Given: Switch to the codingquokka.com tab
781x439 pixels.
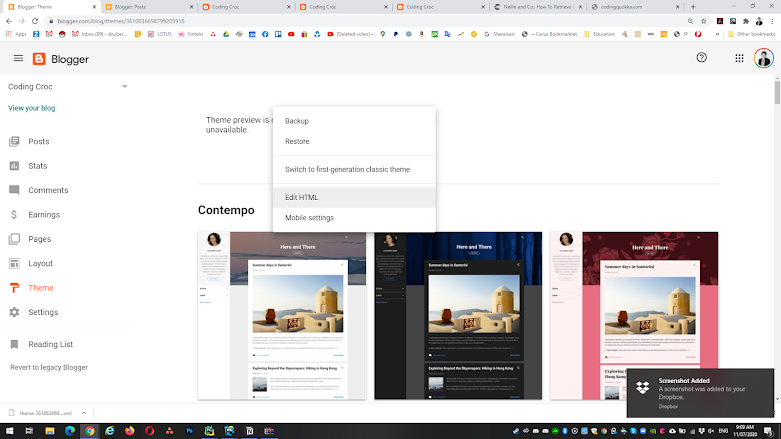Looking at the screenshot, I should tap(635, 7).
